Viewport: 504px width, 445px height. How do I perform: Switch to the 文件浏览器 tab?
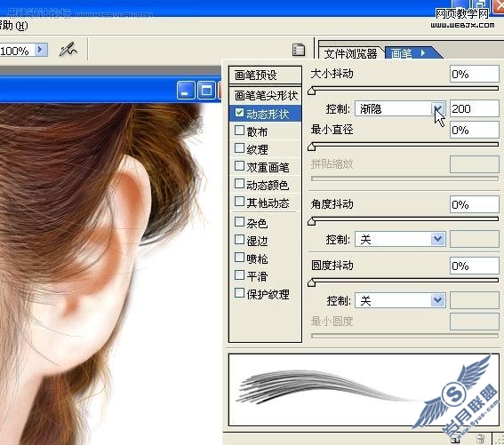[x=350, y=53]
